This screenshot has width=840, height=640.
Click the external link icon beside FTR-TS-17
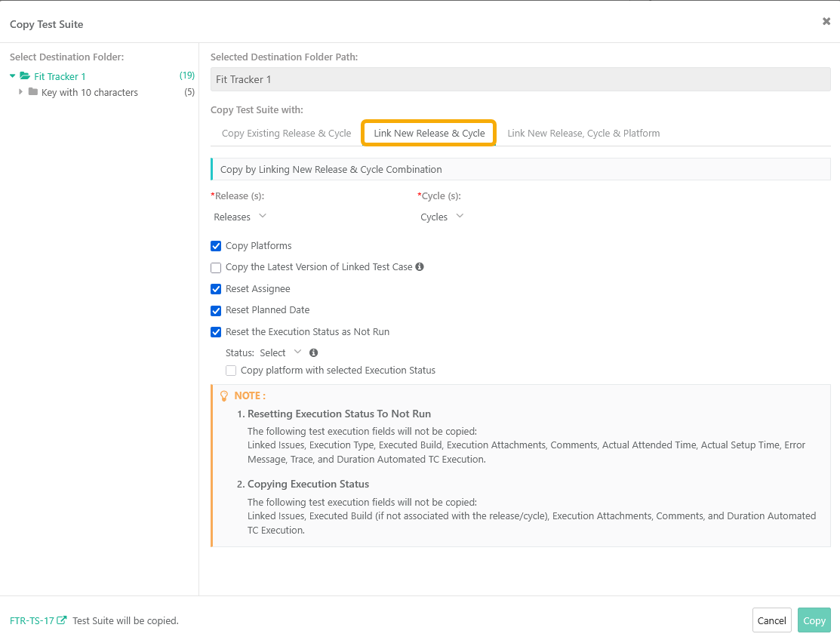(62, 620)
